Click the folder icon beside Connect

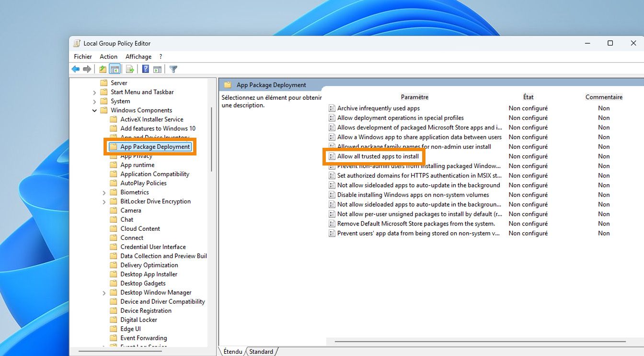click(x=114, y=238)
